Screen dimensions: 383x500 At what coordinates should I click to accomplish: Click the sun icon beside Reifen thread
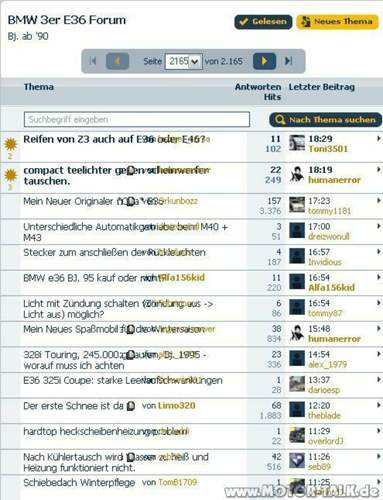[11, 144]
